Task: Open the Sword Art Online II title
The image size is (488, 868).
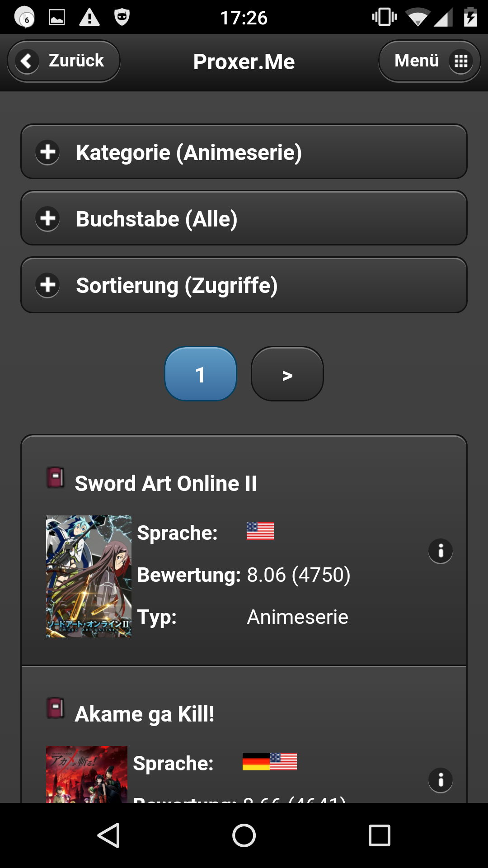Action: (165, 483)
